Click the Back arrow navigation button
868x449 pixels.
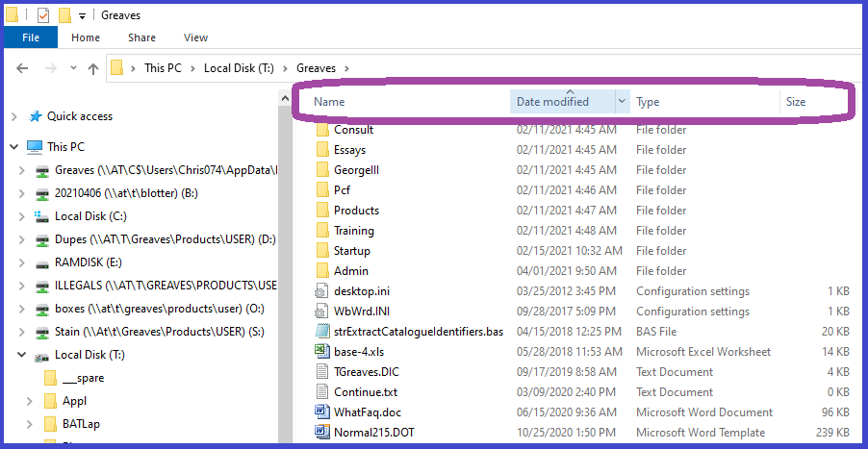coord(23,68)
